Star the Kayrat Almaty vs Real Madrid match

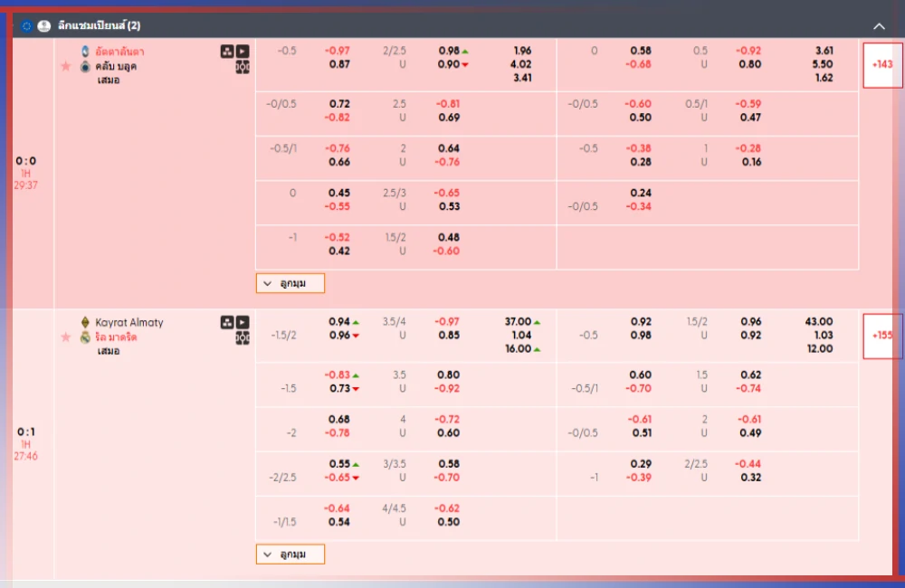65,337
